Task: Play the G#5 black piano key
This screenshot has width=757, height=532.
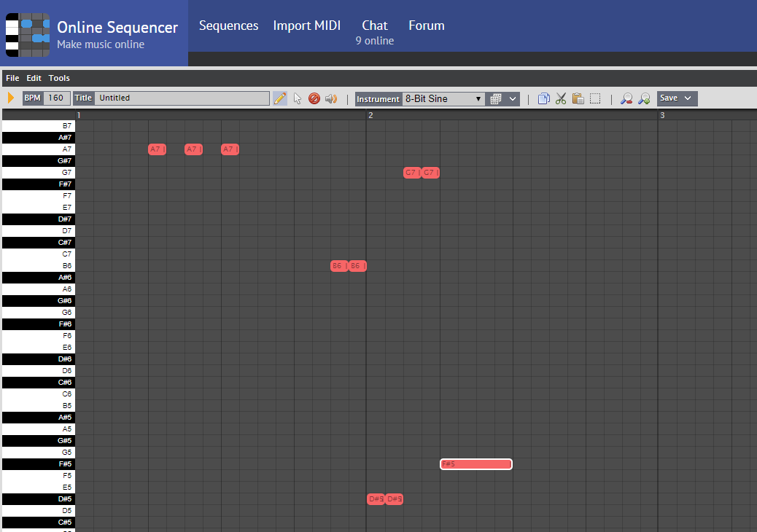Action: click(x=39, y=441)
